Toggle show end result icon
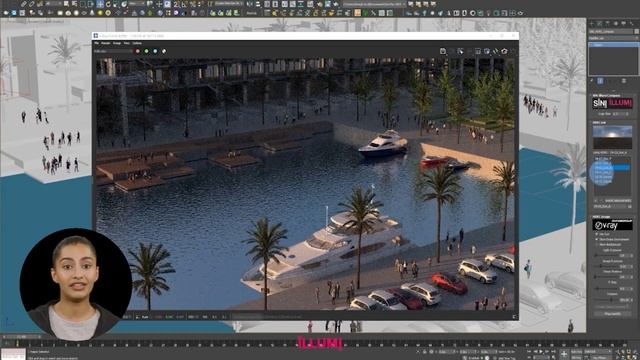Screen dimensions: 640x360 600,81
